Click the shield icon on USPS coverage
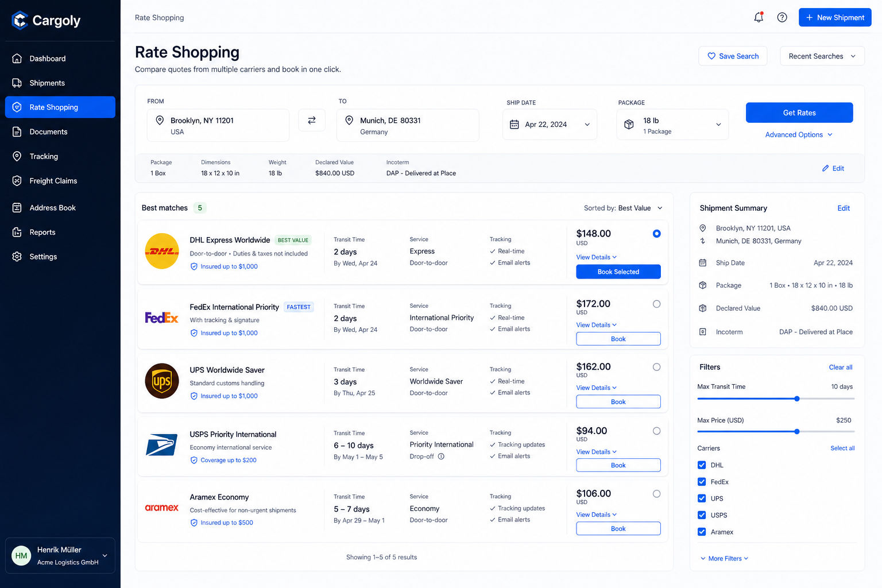Viewport: 882px width, 588px height. pyautogui.click(x=194, y=460)
